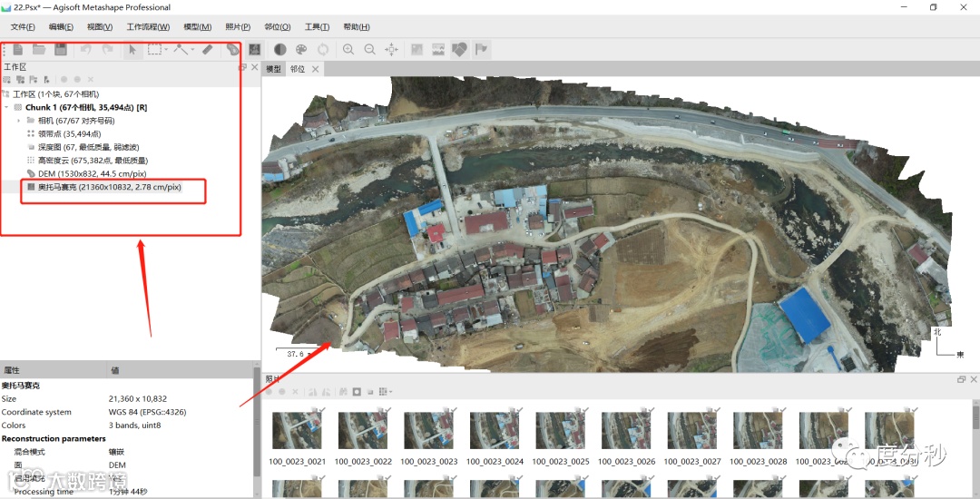Create a new project with the New icon

(17, 49)
